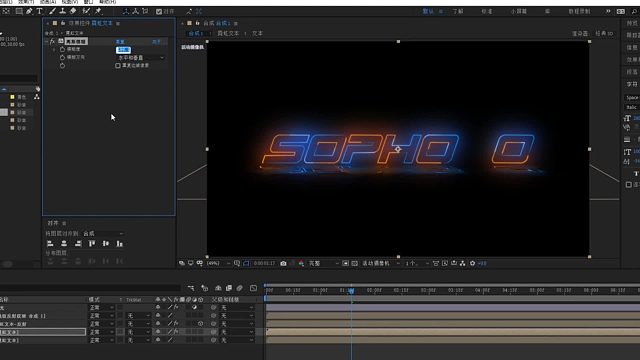Viewport: 640px width, 360px height.
Task: Open the 合成 align-to dropdown in Align panel
Action: [103, 233]
